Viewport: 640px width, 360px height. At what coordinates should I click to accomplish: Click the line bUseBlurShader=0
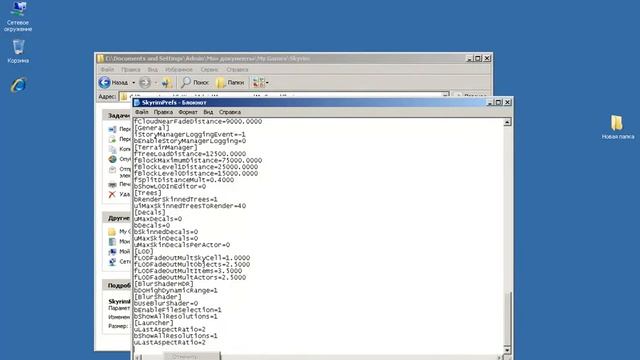pos(166,303)
